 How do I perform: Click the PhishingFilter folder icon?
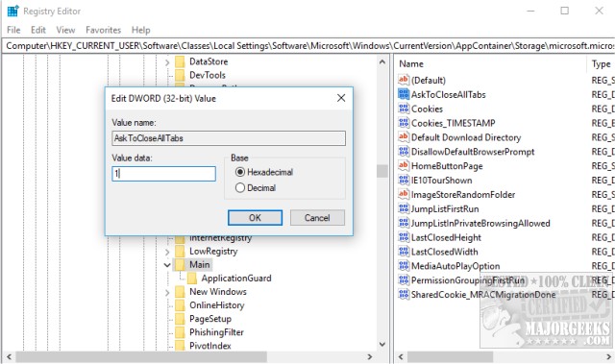180,332
